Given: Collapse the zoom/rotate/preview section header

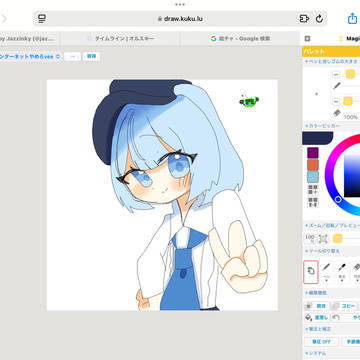Looking at the screenshot, I should pos(331,226).
